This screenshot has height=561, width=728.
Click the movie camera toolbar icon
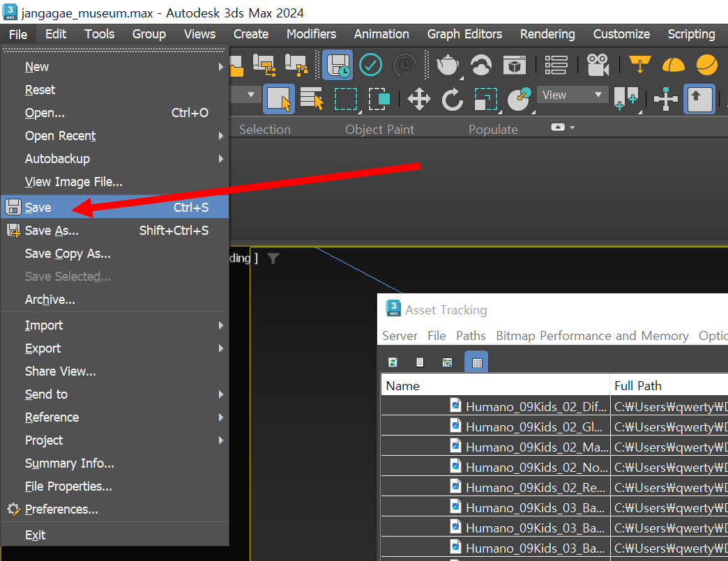[x=598, y=65]
